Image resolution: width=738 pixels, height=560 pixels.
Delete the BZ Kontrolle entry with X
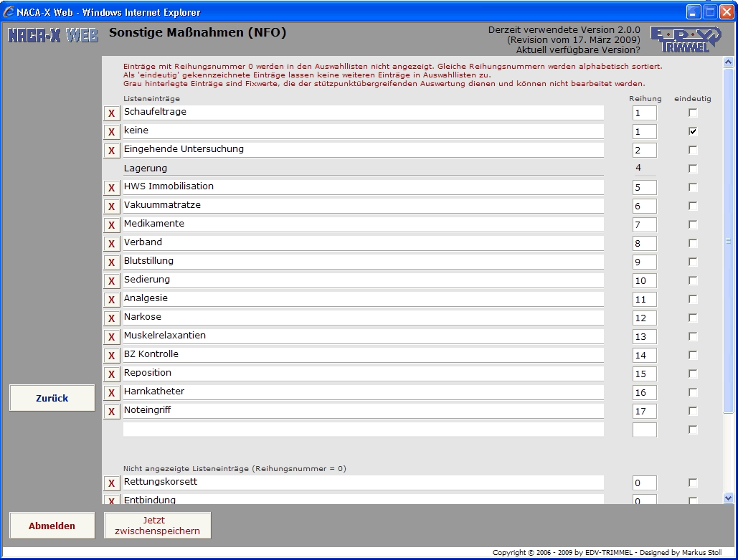click(x=112, y=356)
